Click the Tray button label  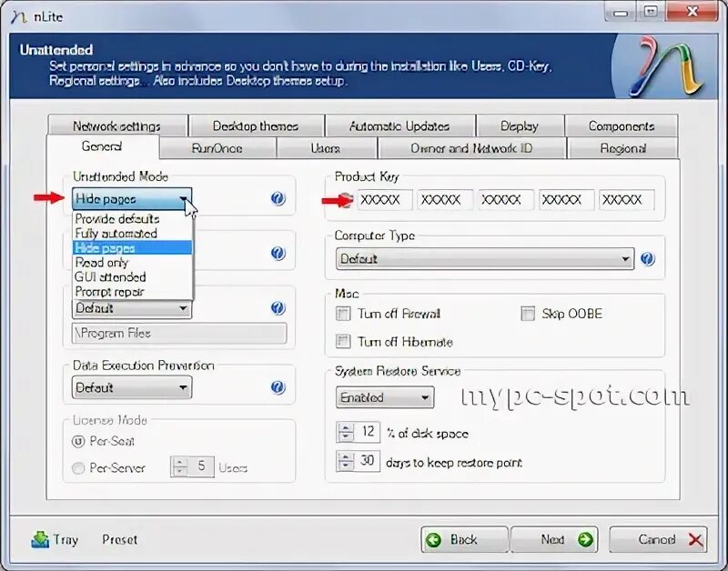pyautogui.click(x=66, y=539)
